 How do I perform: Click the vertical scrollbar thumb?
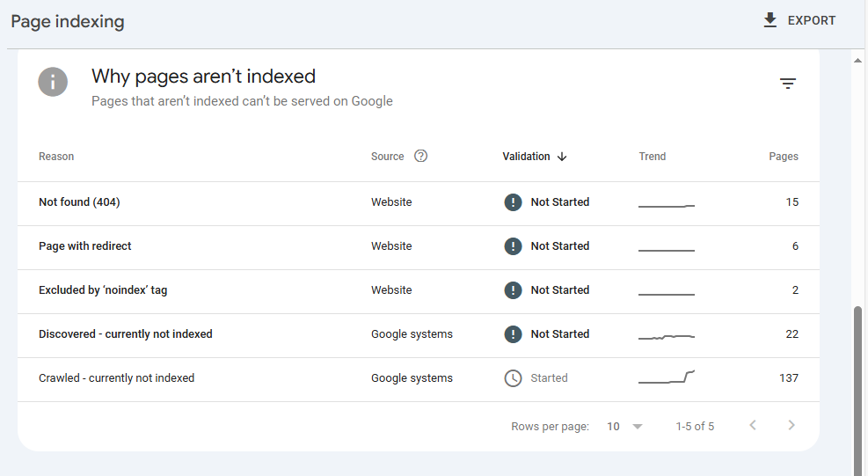pos(858,387)
